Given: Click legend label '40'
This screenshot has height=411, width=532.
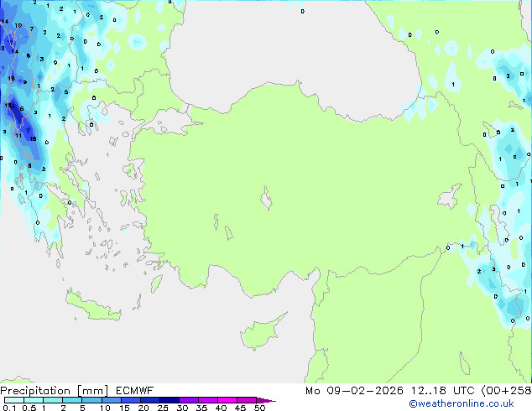Looking at the screenshot, I should pyautogui.click(x=221, y=408).
